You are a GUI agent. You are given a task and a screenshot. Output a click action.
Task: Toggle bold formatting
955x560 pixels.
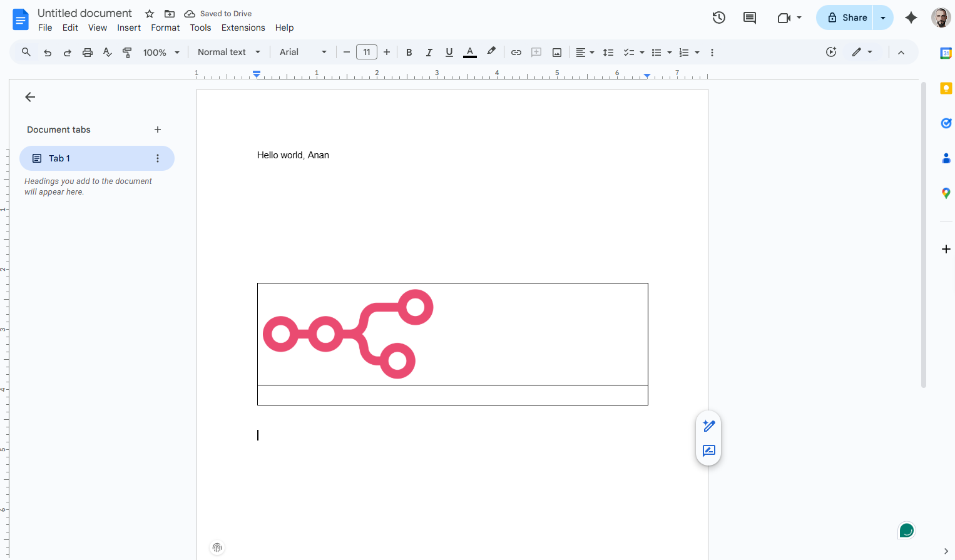[409, 53]
